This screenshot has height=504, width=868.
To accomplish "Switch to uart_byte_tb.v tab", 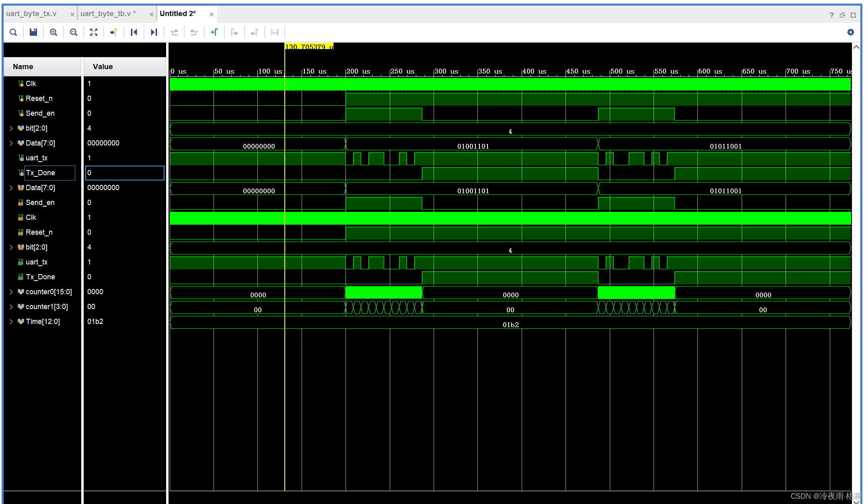I will 108,14.
